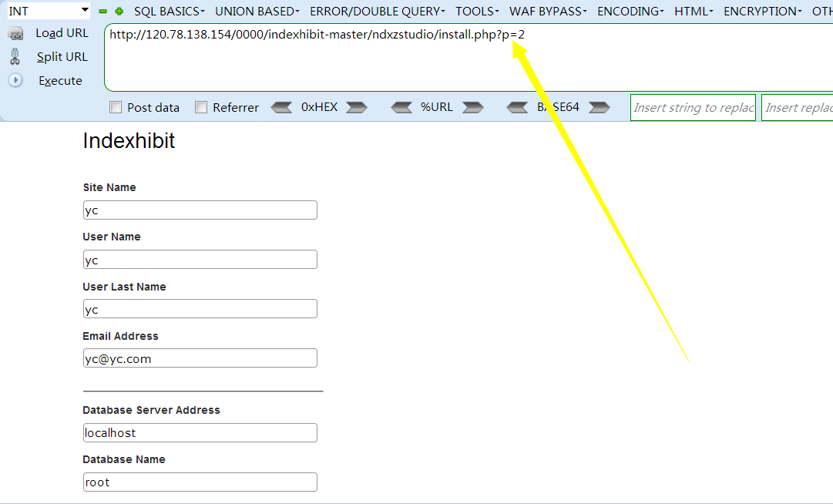The height and width of the screenshot is (504, 833).
Task: Open the WAF BYPASS menu
Action: click(x=547, y=12)
